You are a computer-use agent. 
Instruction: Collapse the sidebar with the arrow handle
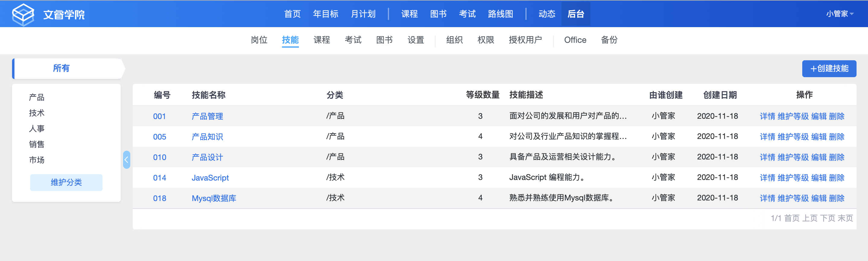tap(126, 160)
